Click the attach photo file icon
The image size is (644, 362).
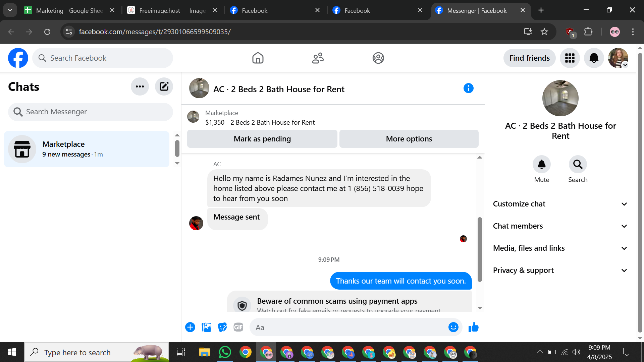tap(206, 327)
